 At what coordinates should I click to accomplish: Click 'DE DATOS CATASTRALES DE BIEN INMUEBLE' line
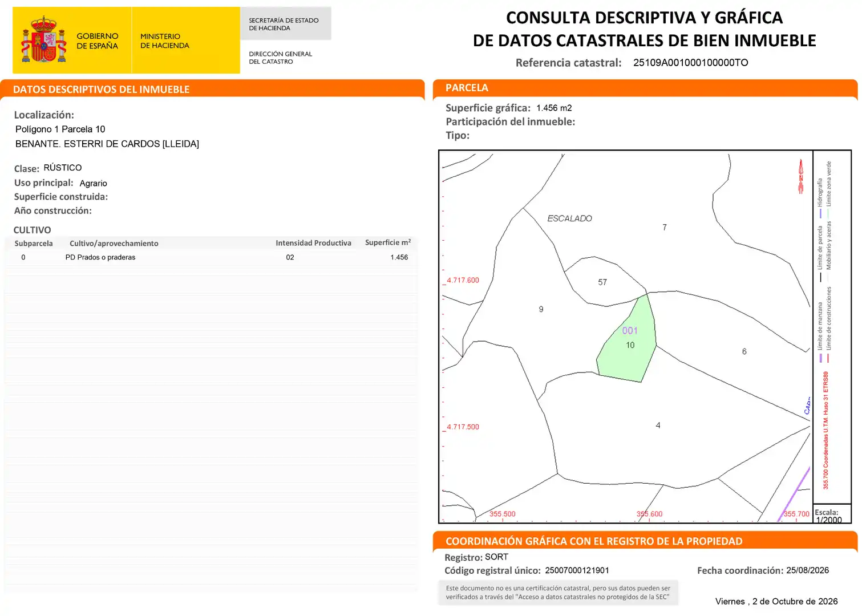coord(645,41)
